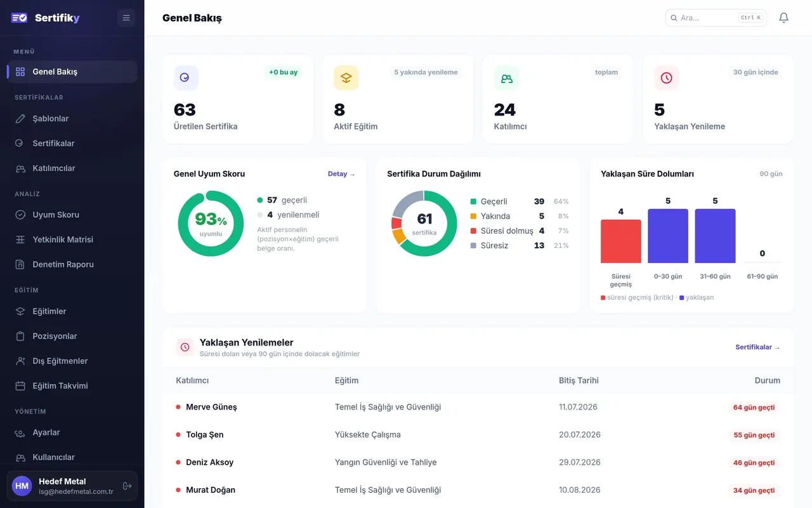
Task: Collapse sidebar with the hamburger button
Action: click(x=126, y=18)
